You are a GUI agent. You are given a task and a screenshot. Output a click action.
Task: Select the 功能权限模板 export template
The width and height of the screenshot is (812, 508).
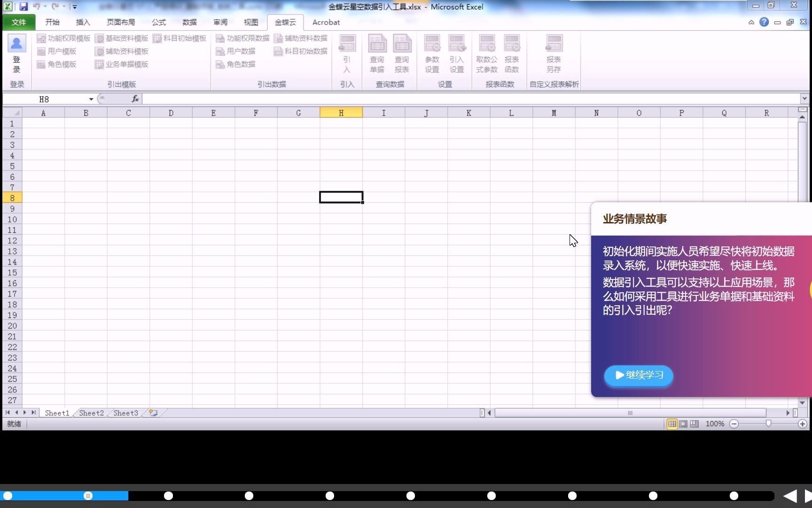coord(63,38)
